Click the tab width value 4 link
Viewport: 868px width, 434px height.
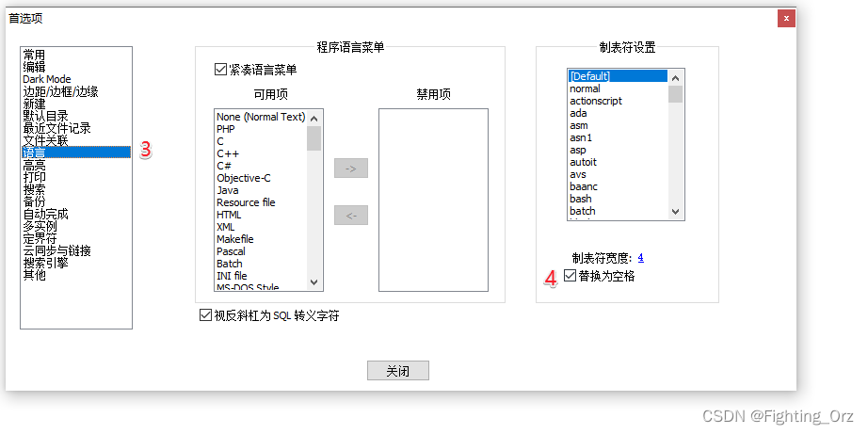(x=640, y=257)
